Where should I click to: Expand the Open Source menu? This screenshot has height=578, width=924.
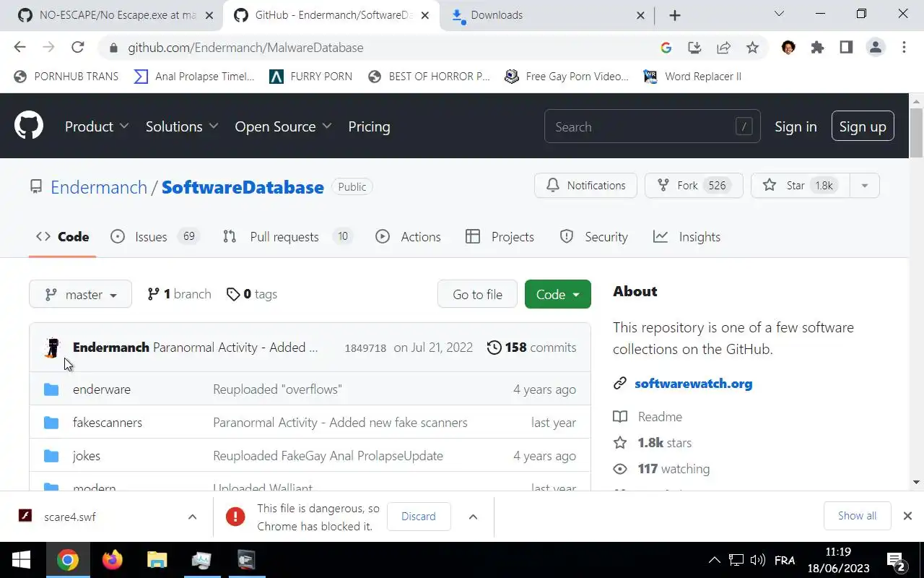[283, 126]
